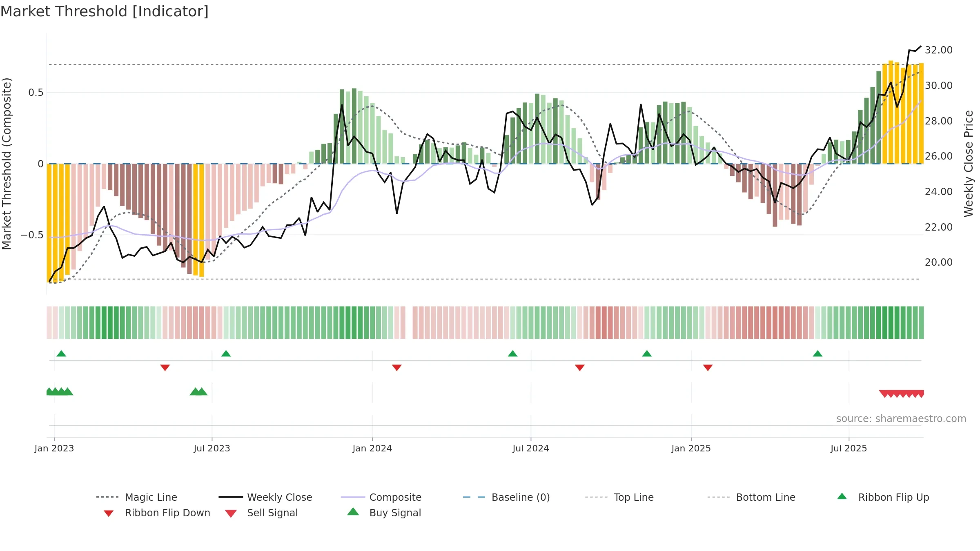This screenshot has height=551, width=980.
Task: Click the 32.00 price axis label
Action: [x=939, y=50]
